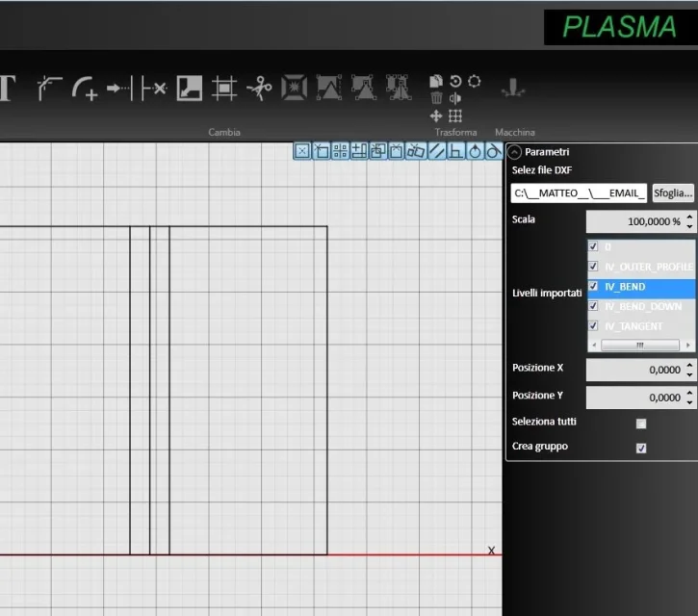
Task: Click the copy documents icon in Trasforma
Action: click(x=436, y=81)
